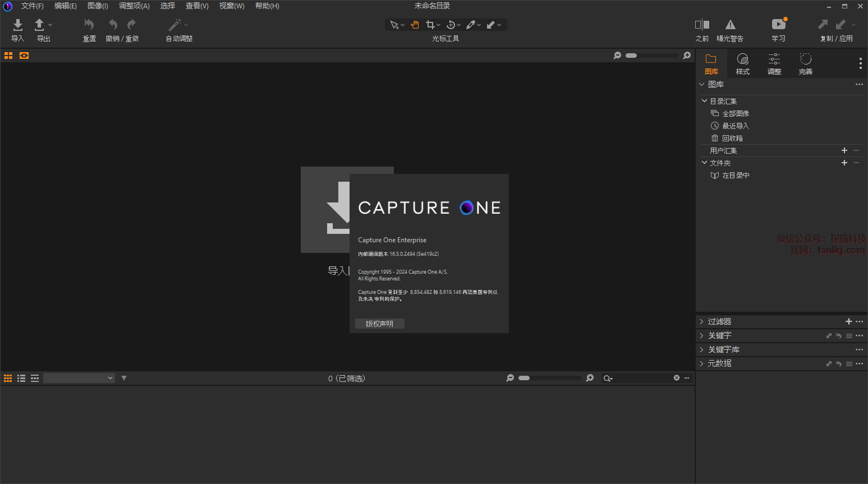The height and width of the screenshot is (484, 868).
Task: Click the Auto Adjust (自动调整) magic wand
Action: point(175,25)
